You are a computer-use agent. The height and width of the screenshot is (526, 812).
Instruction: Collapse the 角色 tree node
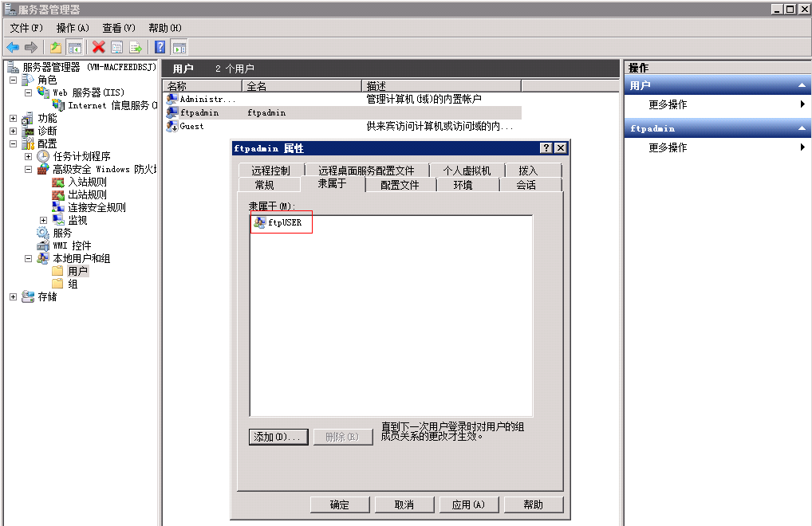tap(13, 80)
